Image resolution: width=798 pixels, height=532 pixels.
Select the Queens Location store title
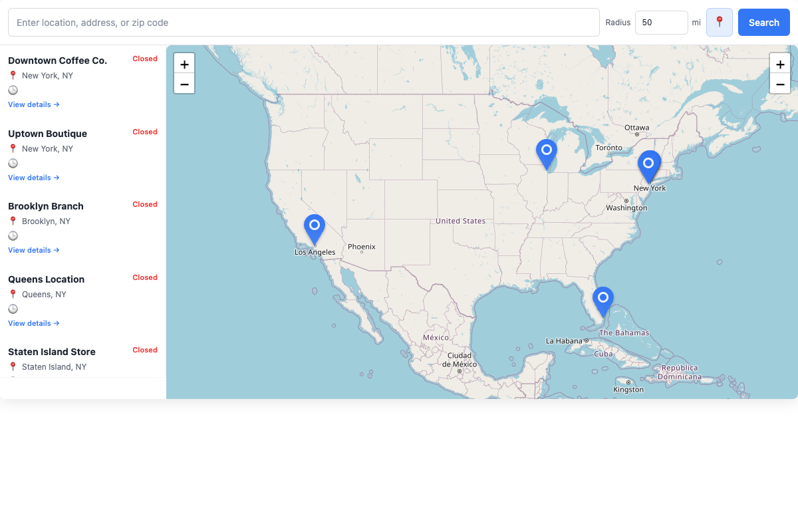coord(46,279)
